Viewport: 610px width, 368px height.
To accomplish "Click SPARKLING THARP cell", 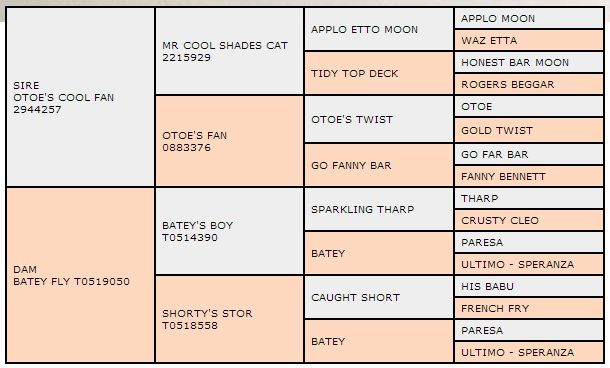I will pyautogui.click(x=379, y=209).
